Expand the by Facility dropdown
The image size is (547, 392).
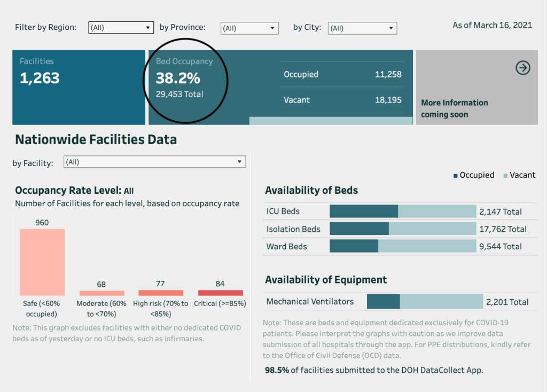[x=154, y=162]
